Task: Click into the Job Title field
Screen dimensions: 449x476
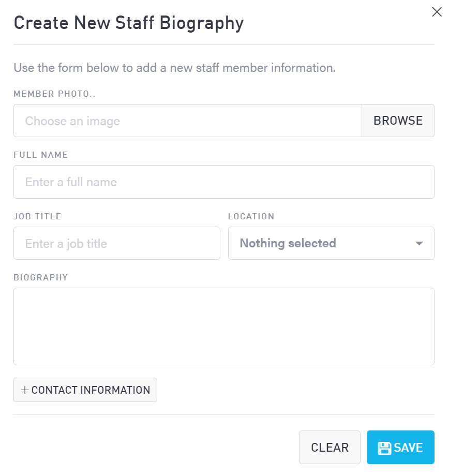Action: (117, 243)
